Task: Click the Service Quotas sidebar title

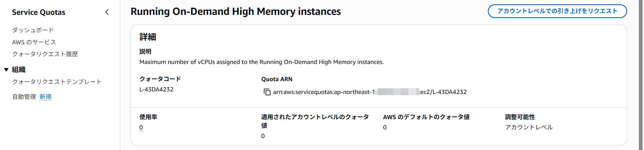Action: tap(39, 12)
